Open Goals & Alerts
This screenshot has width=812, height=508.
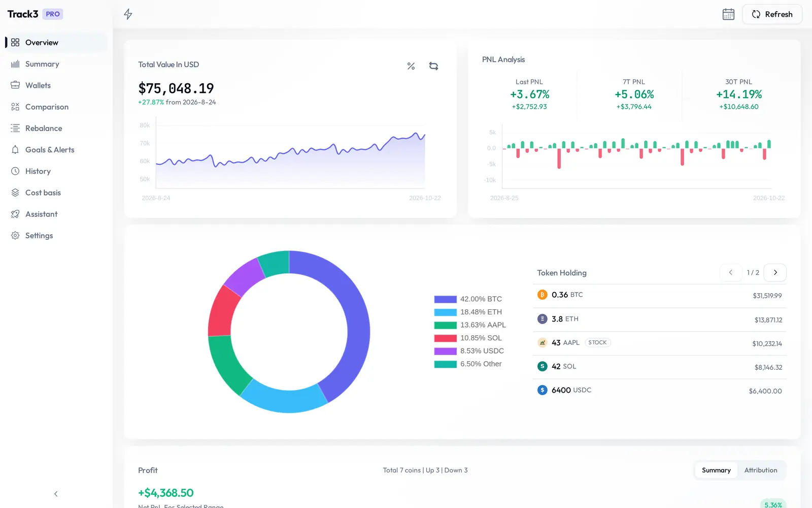(56, 150)
